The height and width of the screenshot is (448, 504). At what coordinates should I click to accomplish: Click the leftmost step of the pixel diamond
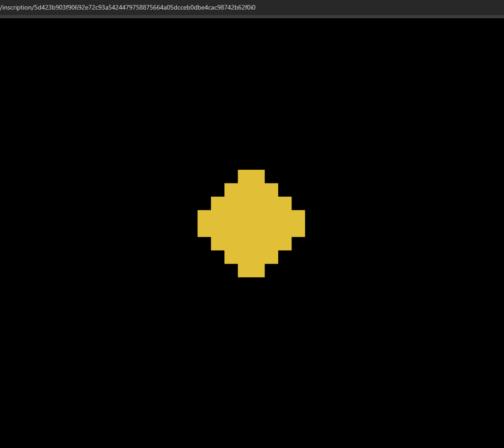point(201,223)
